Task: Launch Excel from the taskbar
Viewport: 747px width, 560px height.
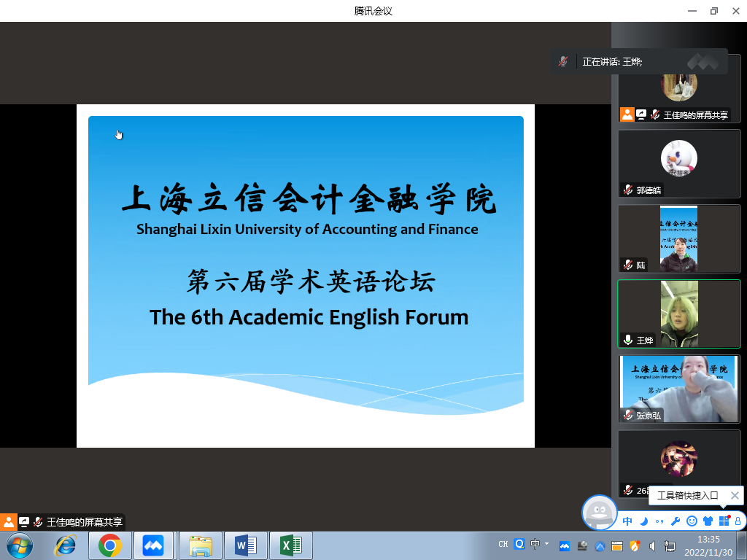Action: (291, 545)
